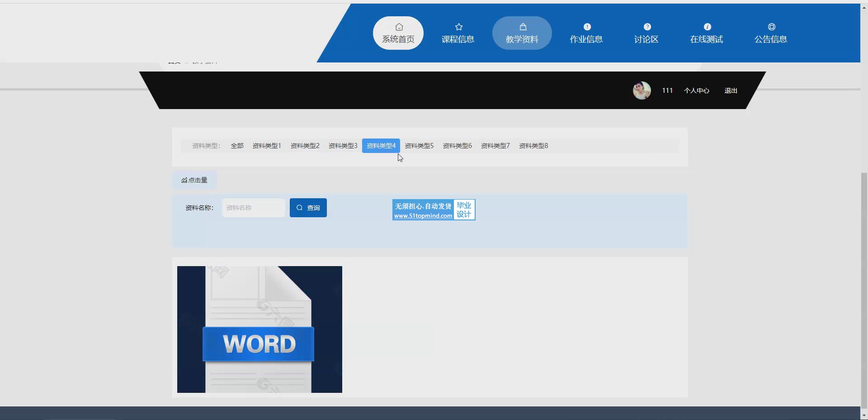Image resolution: width=868 pixels, height=420 pixels.
Task: Click the scrollbar down arrow
Action: (864, 415)
